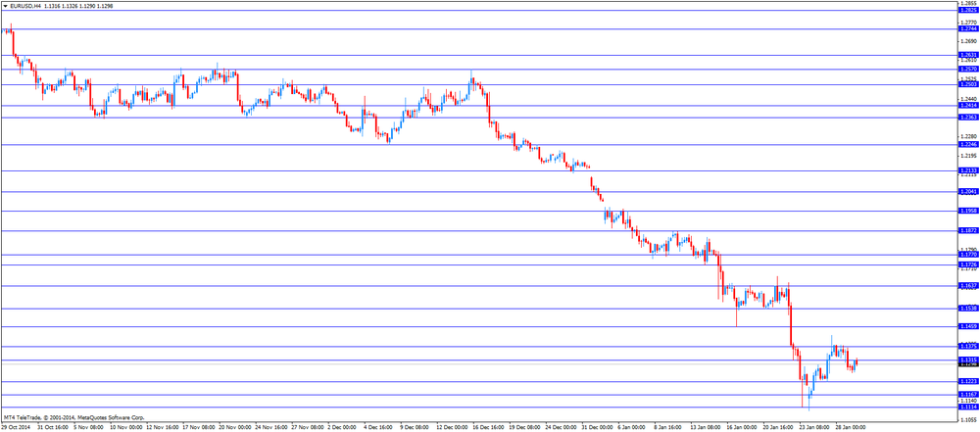Screen dimensions: 980x432
Task: Click the 31 Dec 00:00 time label
Action: [x=599, y=428]
